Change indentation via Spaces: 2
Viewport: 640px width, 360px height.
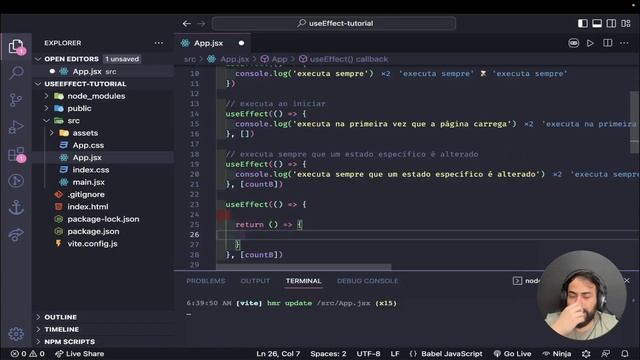[328, 354]
